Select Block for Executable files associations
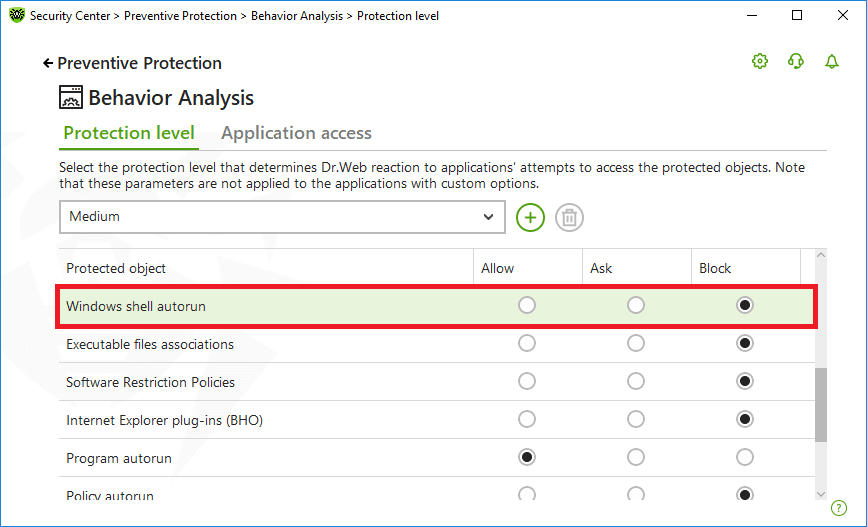 pyautogui.click(x=745, y=343)
